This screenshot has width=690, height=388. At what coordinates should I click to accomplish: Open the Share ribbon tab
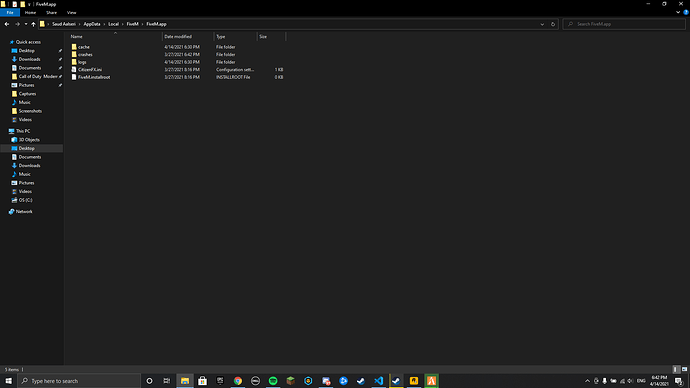(51, 13)
